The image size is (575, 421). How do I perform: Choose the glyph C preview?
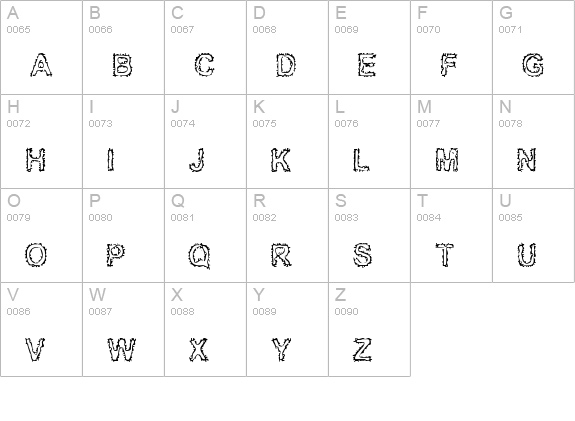point(205,65)
